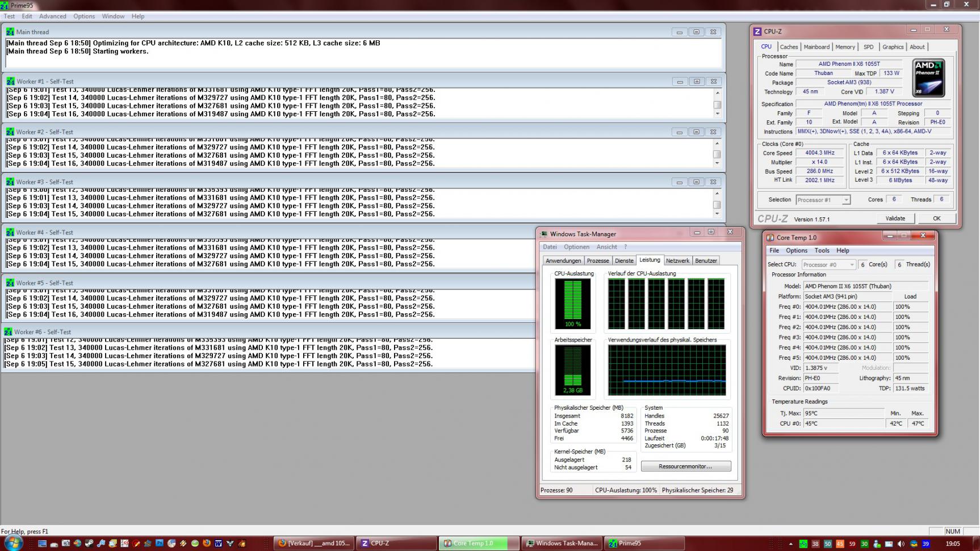Click the taskbar clock showing 19:05
Viewport: 980px width, 551px height.
tap(953, 544)
